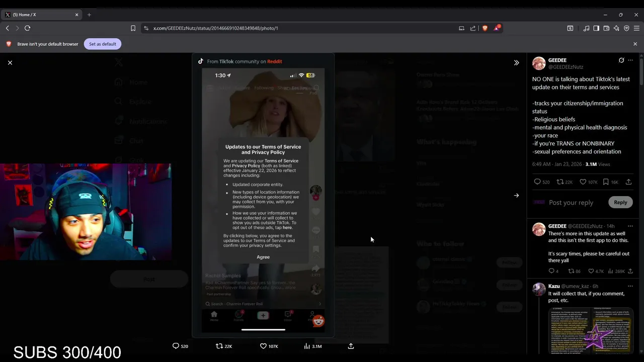Click Kazu name on reply
Image resolution: width=644 pixels, height=362 pixels.
554,286
